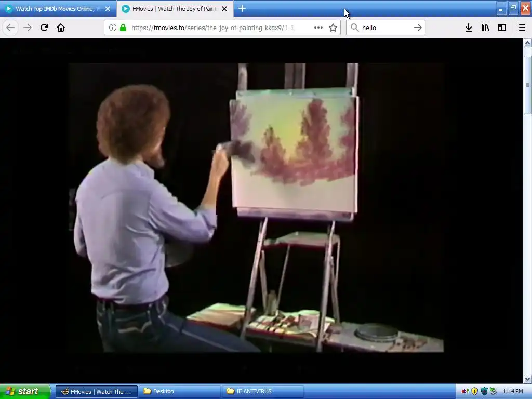532x399 pixels.
Task: Open the downloads panel
Action: [469, 28]
